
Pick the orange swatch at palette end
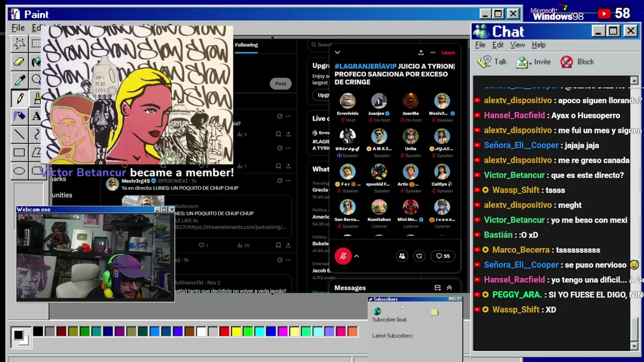[x=353, y=331]
